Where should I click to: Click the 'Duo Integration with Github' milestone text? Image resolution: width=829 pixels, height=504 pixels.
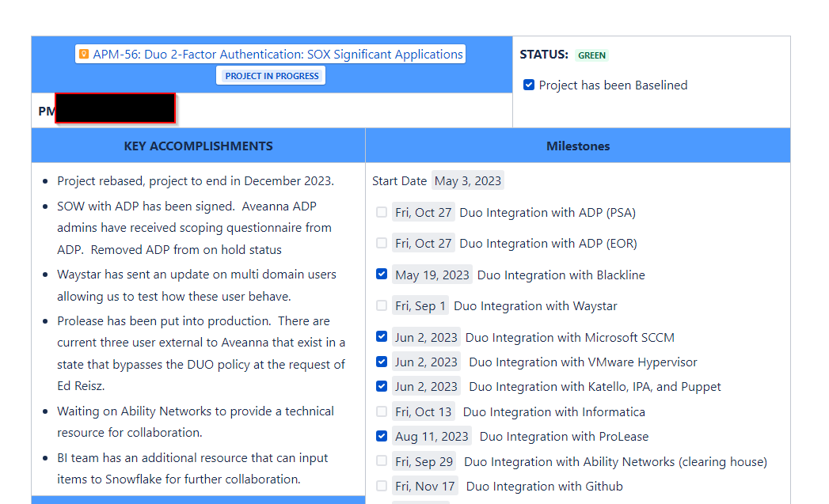(x=545, y=486)
